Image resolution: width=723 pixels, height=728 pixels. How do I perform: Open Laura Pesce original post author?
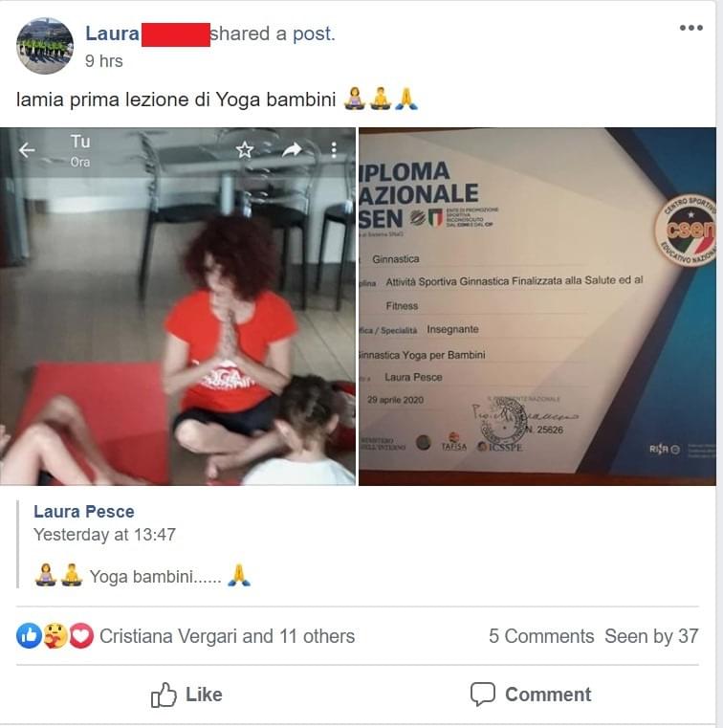84,512
